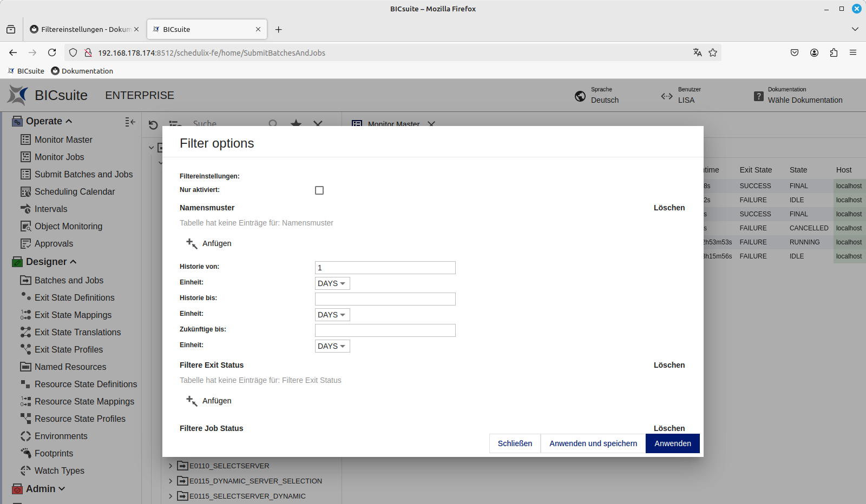This screenshot has height=504, width=866.
Task: Click the Historie bis input field
Action: [x=385, y=299]
